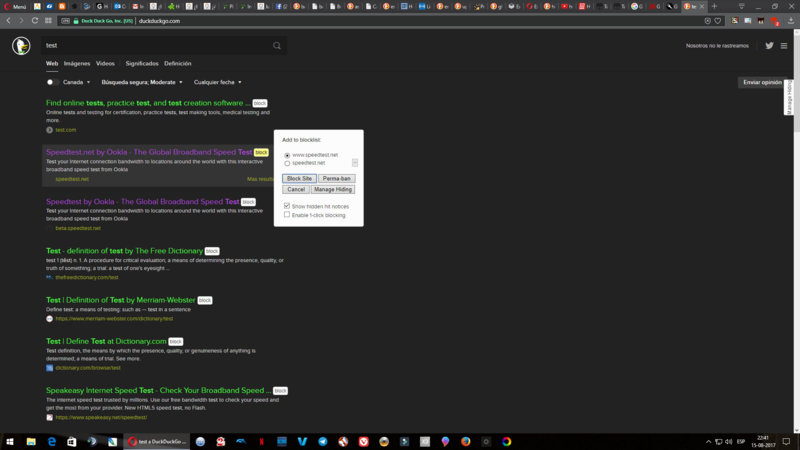Click the browser back arrow
The width and height of the screenshot is (800, 450).
pyautogui.click(x=9, y=21)
